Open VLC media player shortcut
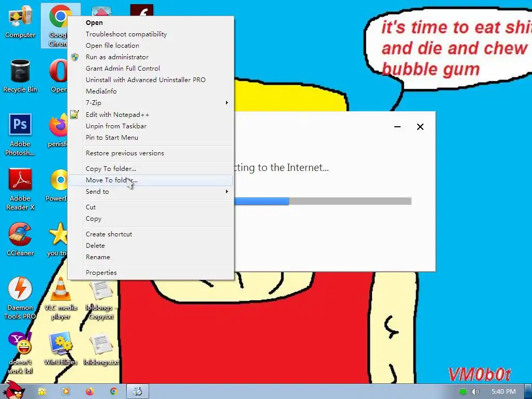Image resolution: width=532 pixels, height=399 pixels. click(61, 299)
